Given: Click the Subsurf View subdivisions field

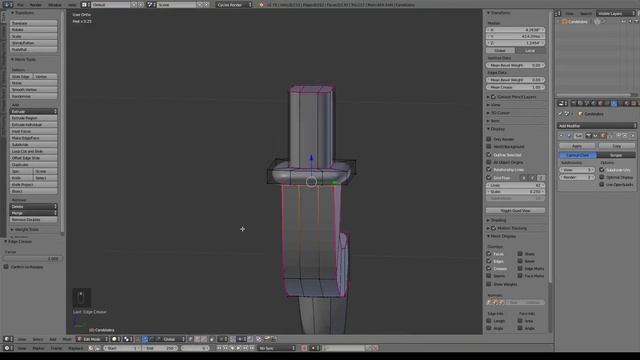Looking at the screenshot, I should tap(577, 170).
